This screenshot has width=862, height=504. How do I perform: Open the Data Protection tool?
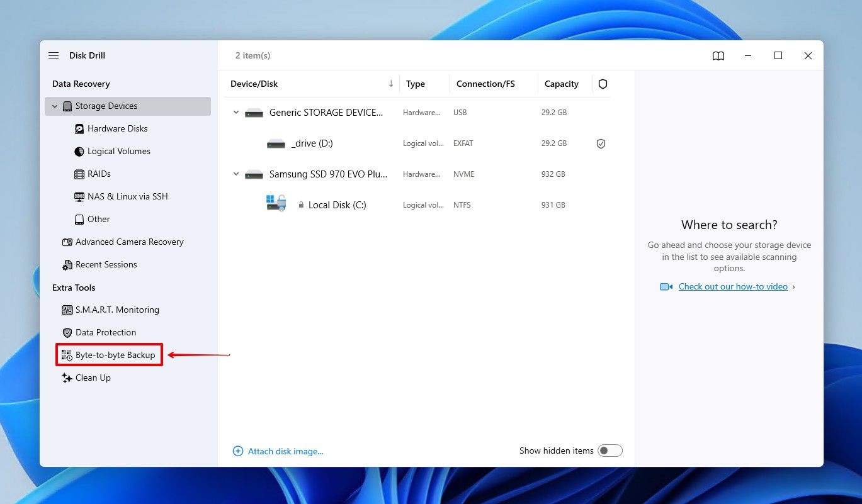[x=105, y=332]
